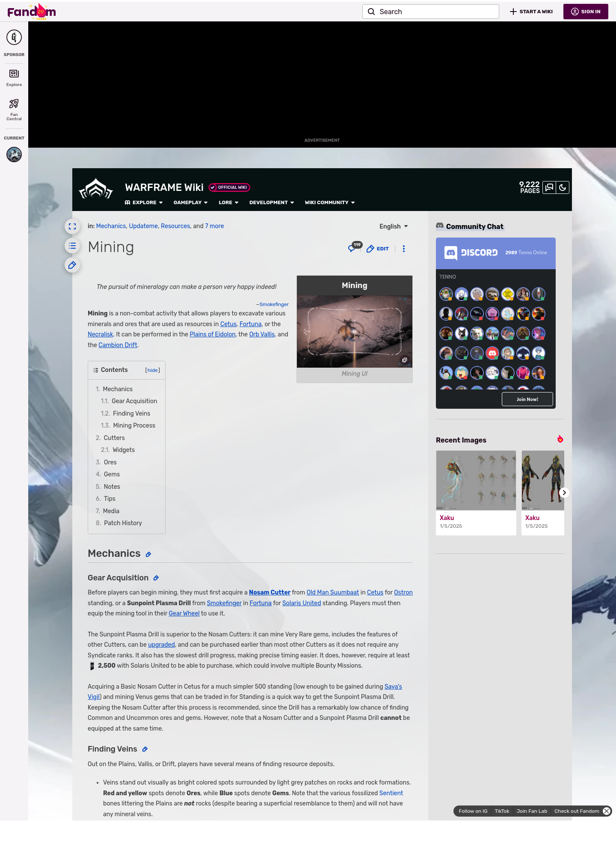Click the floating pencil edit icon
The height and width of the screenshot is (856, 616).
pos(72,265)
